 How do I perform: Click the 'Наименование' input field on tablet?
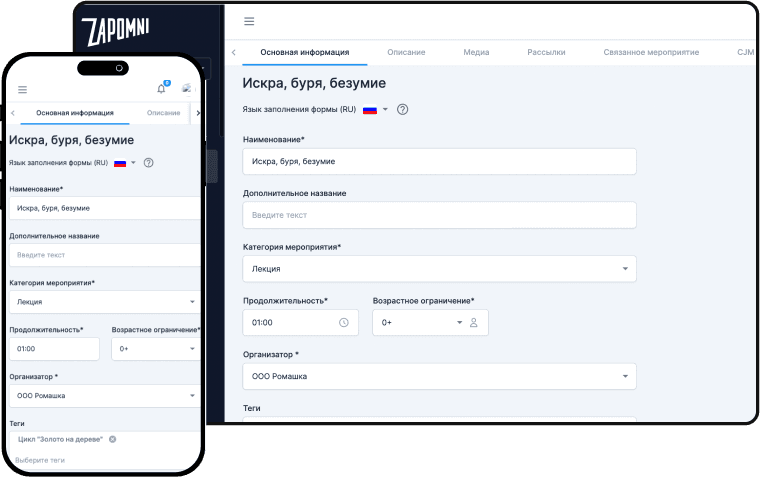click(439, 161)
